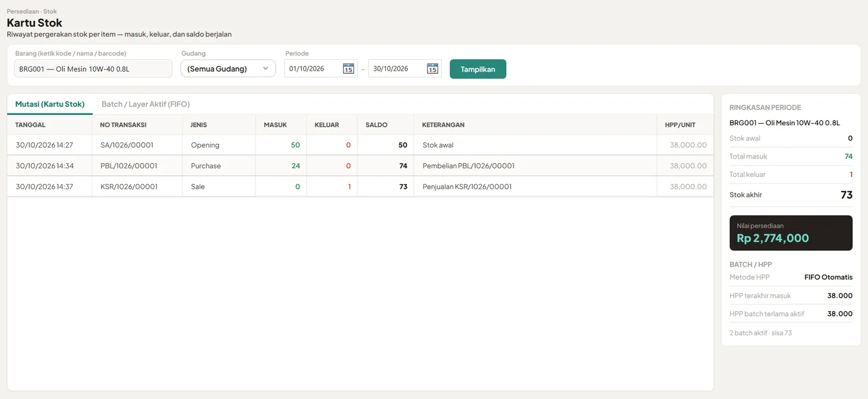Open the end date calendar icon
Viewport: 868px width, 399px height.
tap(432, 69)
